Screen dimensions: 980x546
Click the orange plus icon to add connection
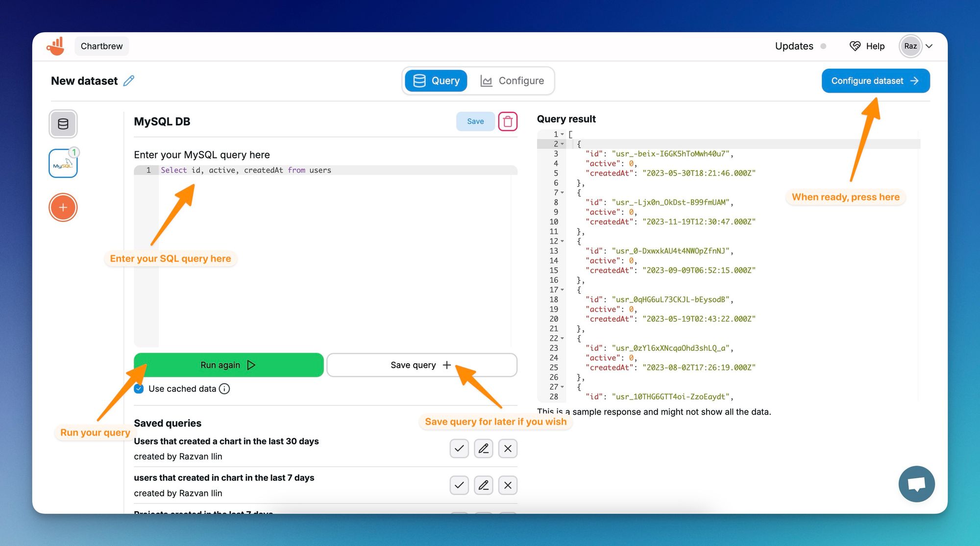pos(63,207)
